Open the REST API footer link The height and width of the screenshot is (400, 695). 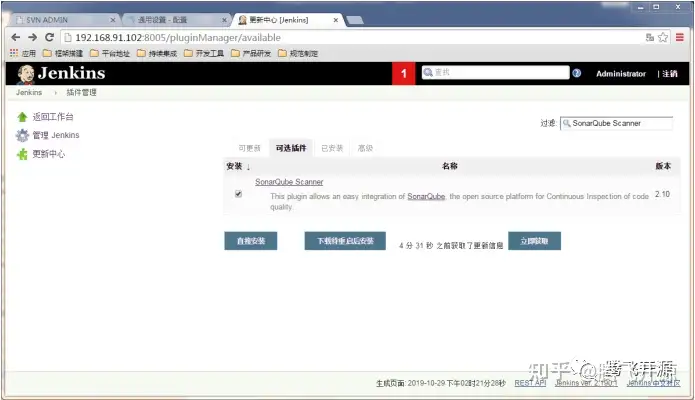[530, 383]
